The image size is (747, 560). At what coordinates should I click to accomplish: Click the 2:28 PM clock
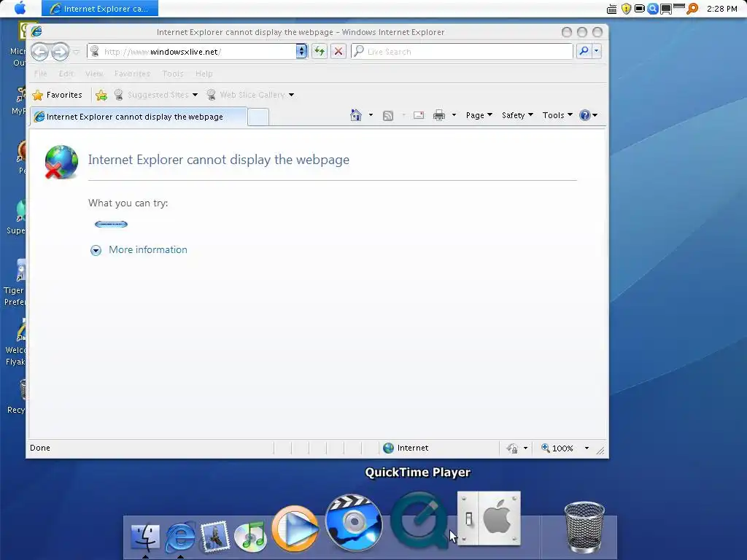point(721,9)
